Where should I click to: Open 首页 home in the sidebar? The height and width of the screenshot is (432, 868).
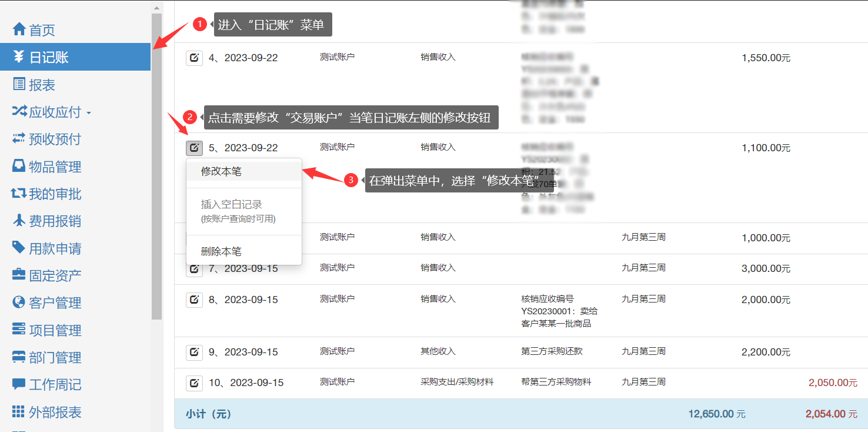tap(42, 30)
